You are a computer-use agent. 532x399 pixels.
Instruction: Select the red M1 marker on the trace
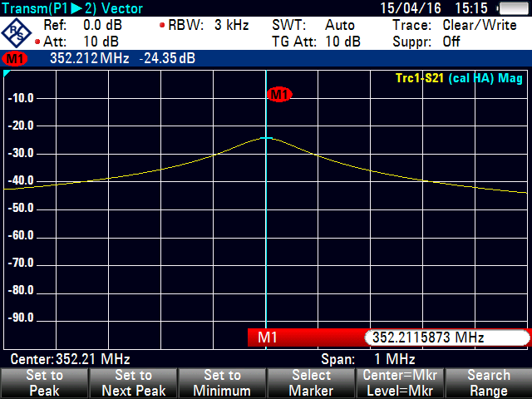pos(279,95)
